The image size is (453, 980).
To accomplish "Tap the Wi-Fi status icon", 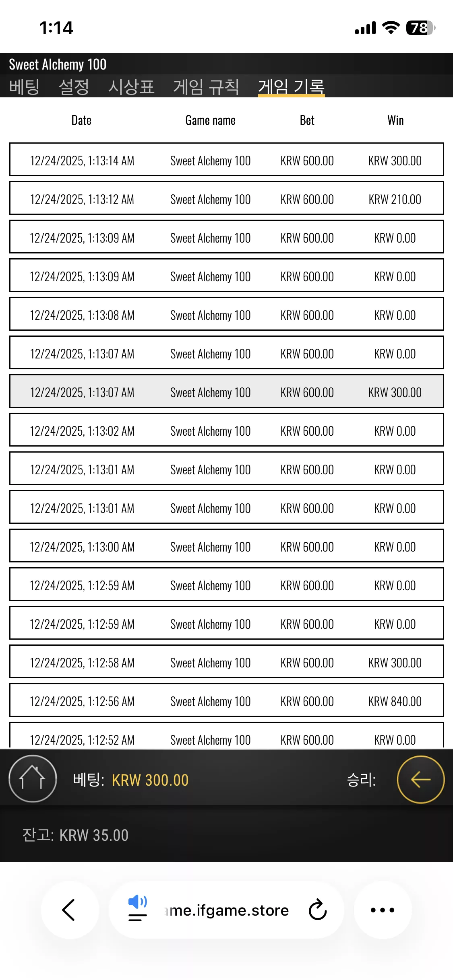I will point(391,28).
